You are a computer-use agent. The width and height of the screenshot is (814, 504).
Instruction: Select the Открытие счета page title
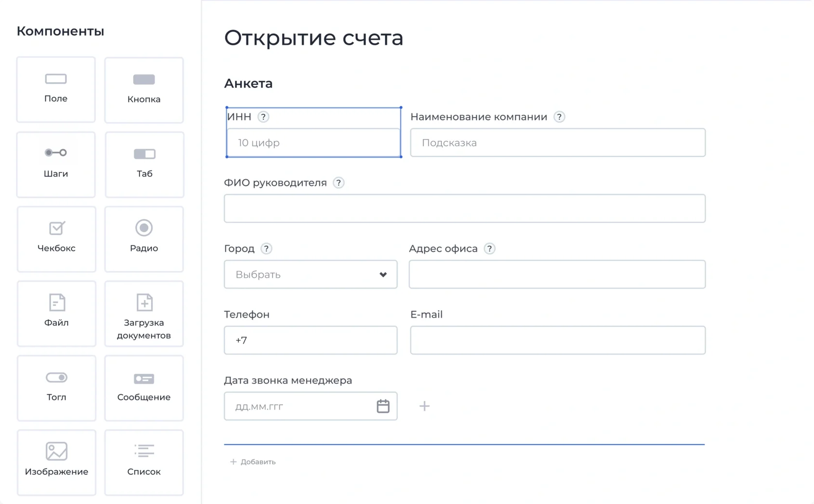coord(313,38)
